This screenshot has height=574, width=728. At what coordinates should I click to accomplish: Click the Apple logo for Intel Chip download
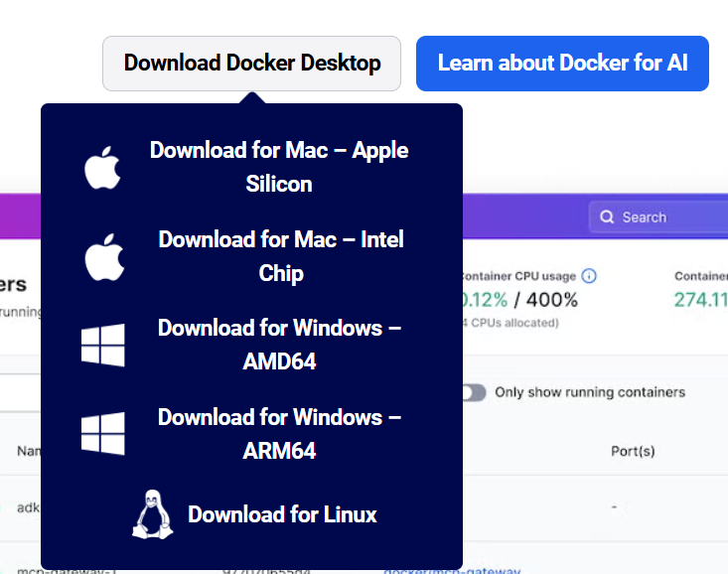[x=104, y=257]
